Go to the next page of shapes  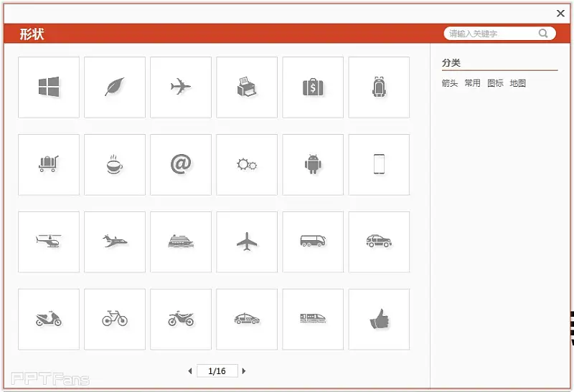[x=244, y=371]
